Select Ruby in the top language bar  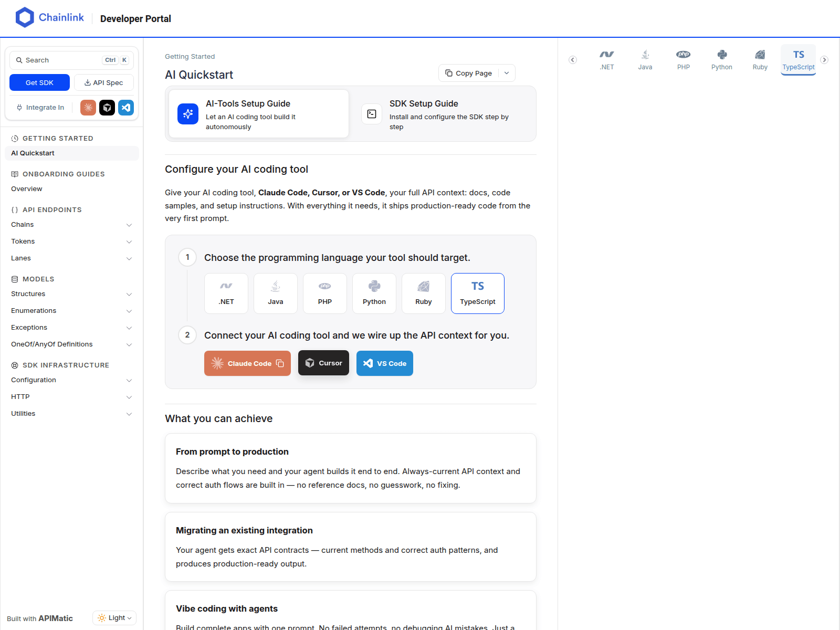pos(760,60)
